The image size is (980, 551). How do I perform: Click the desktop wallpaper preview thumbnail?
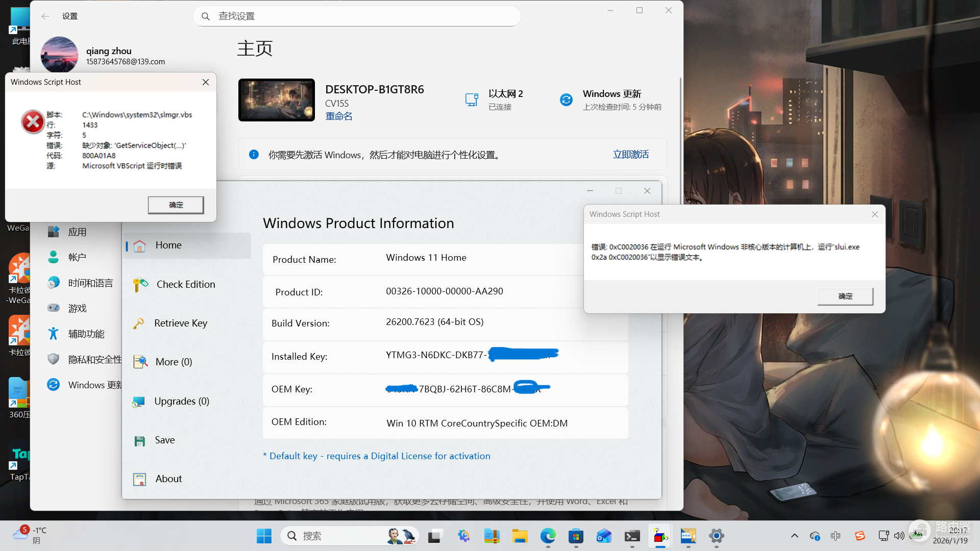277,100
